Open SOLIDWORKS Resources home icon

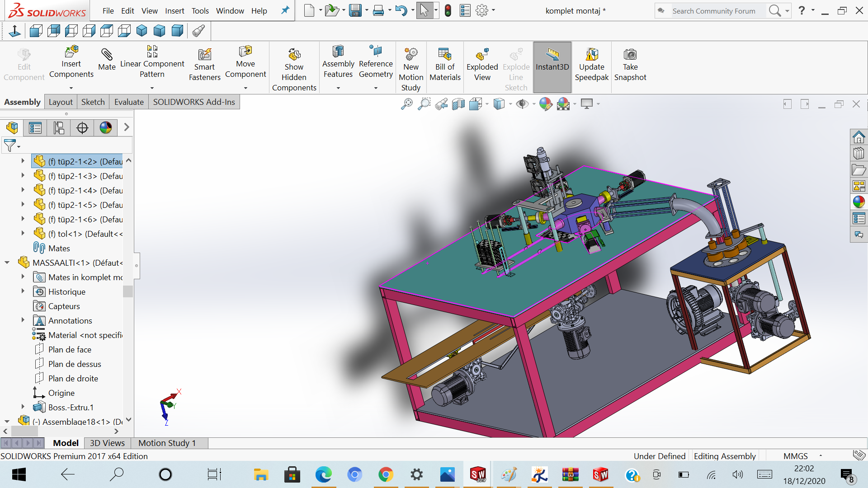click(859, 137)
